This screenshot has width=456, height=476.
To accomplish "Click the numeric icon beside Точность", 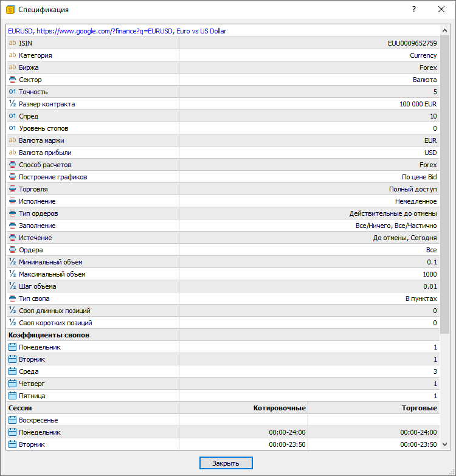I will tap(12, 92).
